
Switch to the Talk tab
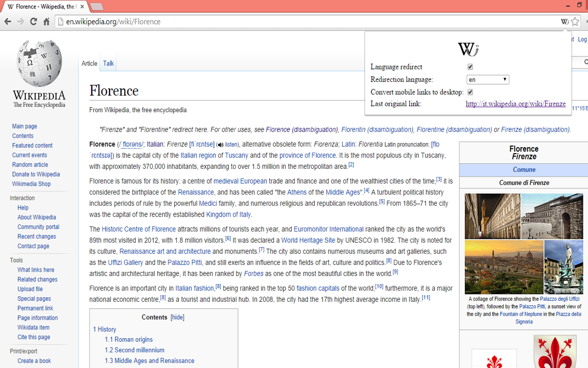click(108, 63)
